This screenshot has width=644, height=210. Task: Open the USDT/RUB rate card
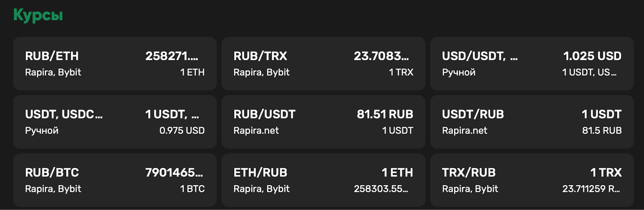tap(532, 122)
